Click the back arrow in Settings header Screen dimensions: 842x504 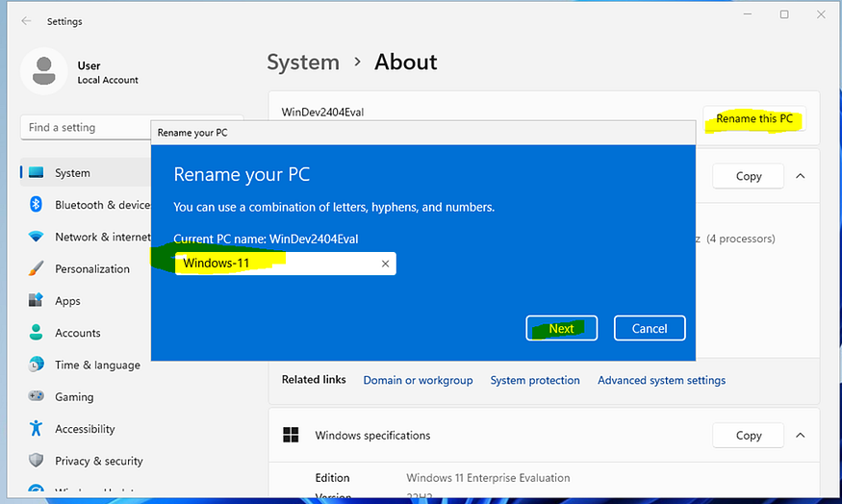pyautogui.click(x=26, y=21)
